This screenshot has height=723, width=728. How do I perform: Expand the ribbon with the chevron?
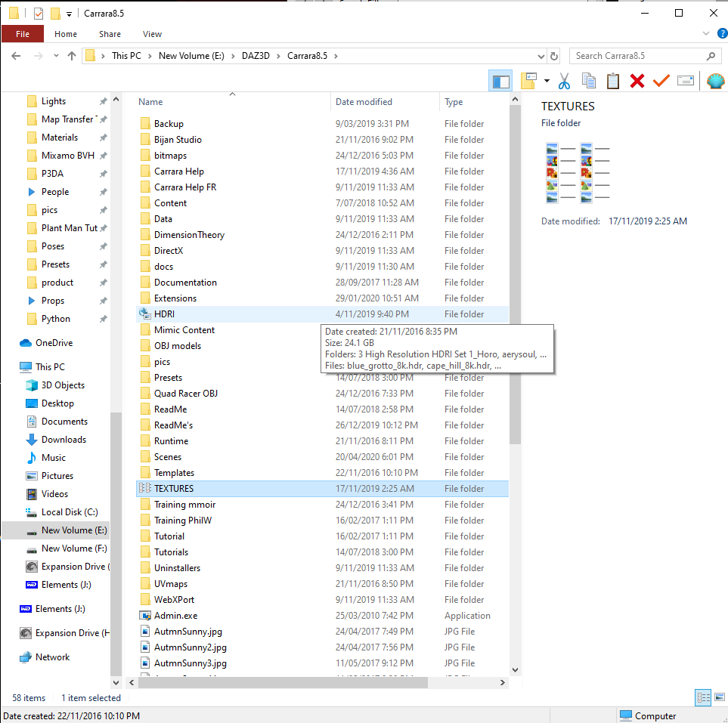pyautogui.click(x=706, y=33)
